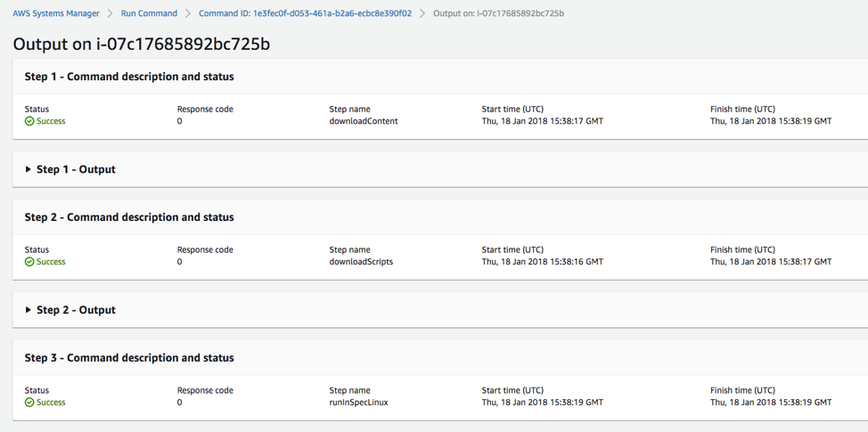Click the Step 2 finish time value

(771, 262)
